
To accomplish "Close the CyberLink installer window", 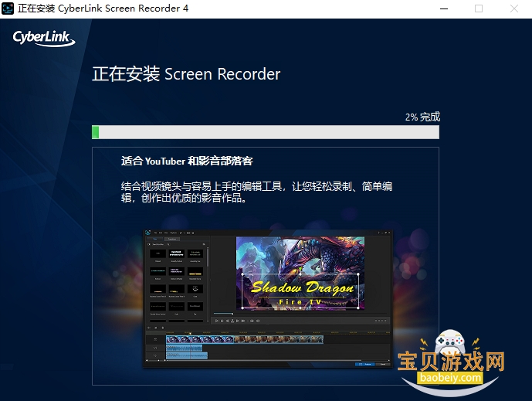I will pyautogui.click(x=514, y=8).
